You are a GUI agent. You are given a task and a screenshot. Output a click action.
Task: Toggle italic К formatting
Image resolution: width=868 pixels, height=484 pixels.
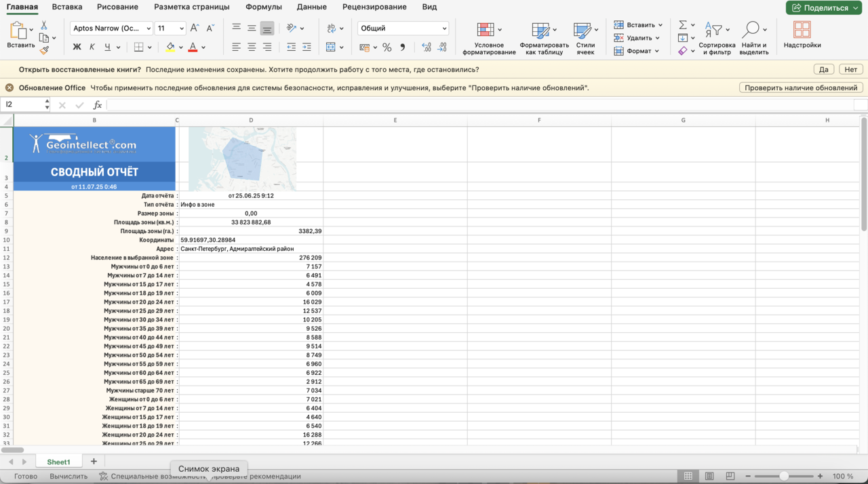(92, 47)
